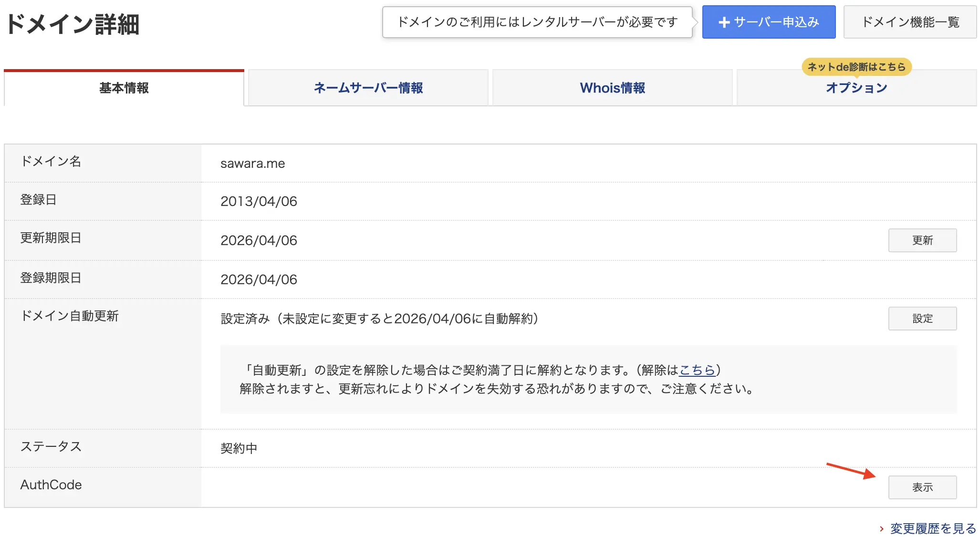Click the 契約中 status value
Screen dimensions: 980x537
point(239,448)
